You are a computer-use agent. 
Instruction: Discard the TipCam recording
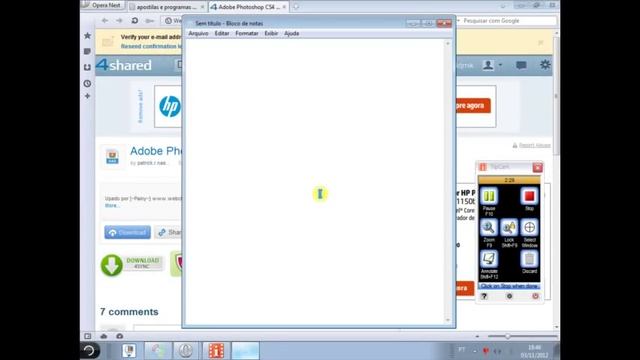[x=529, y=259]
